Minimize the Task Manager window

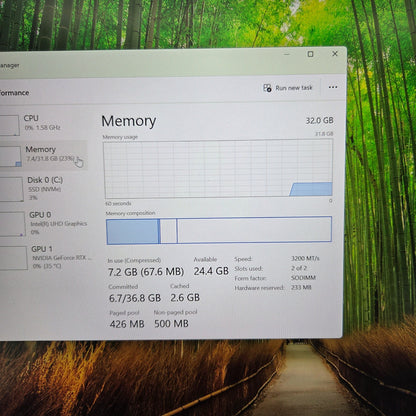287,54
